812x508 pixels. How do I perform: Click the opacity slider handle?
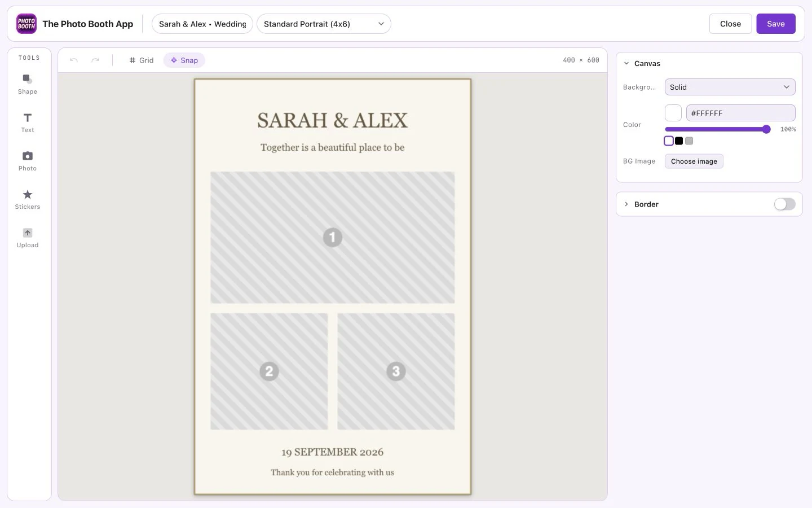pyautogui.click(x=766, y=129)
